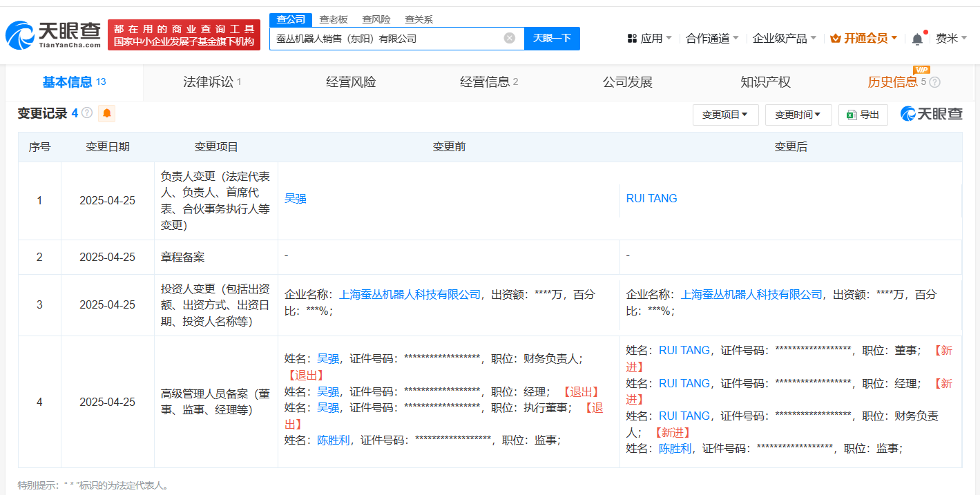
Task: Expand the 变更项目 filter dropdown
Action: [725, 115]
